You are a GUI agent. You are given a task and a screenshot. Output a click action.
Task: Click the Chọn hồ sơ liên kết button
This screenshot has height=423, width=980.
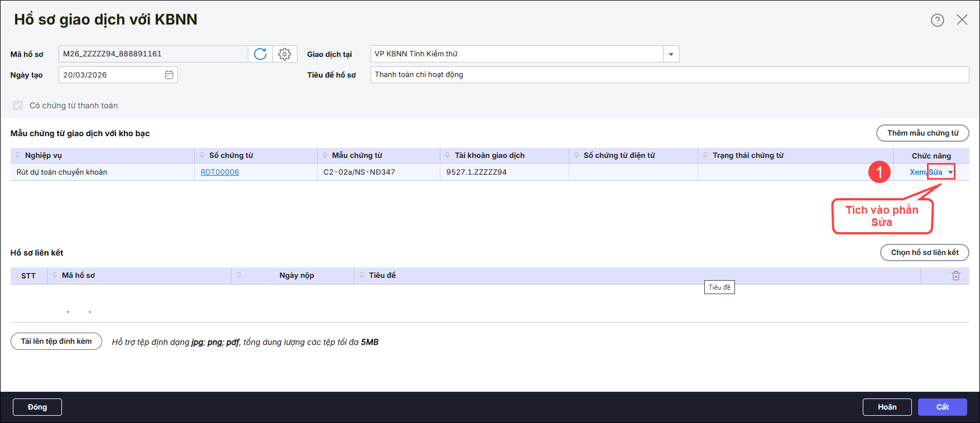click(924, 253)
